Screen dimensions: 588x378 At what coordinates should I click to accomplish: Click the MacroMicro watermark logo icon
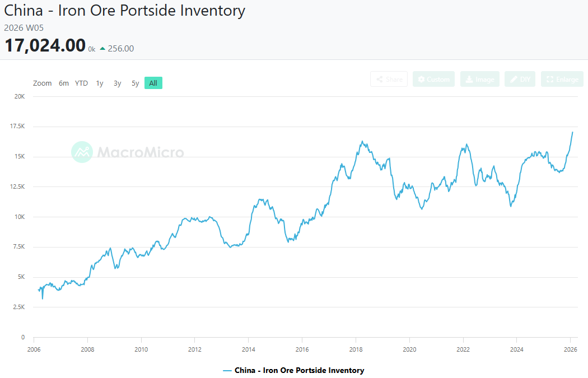pos(82,152)
